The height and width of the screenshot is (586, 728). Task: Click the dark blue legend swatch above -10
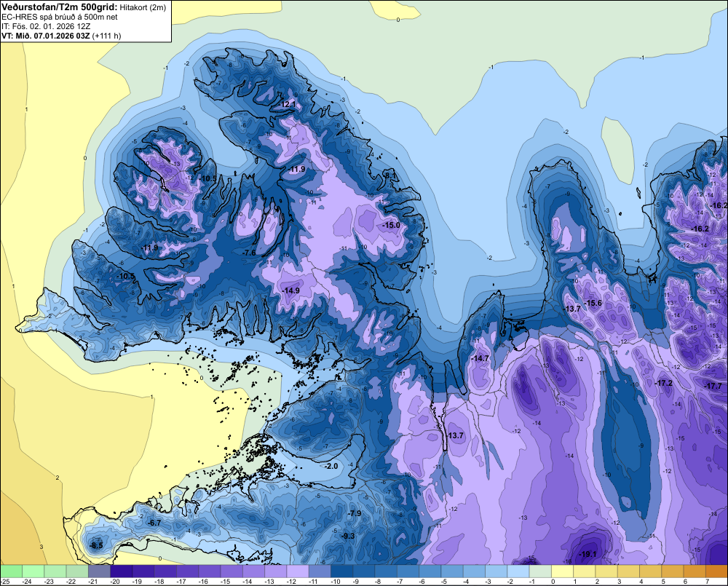[341, 571]
